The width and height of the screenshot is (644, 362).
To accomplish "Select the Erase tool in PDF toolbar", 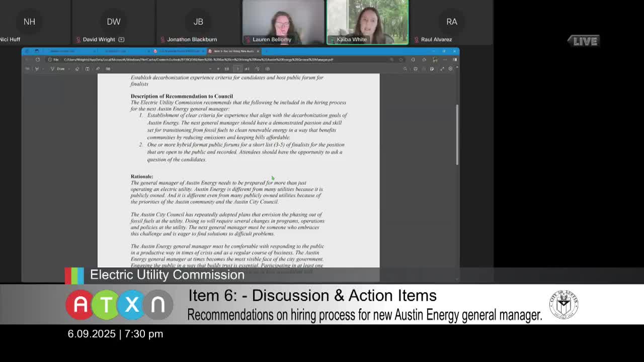I will 77,69.
